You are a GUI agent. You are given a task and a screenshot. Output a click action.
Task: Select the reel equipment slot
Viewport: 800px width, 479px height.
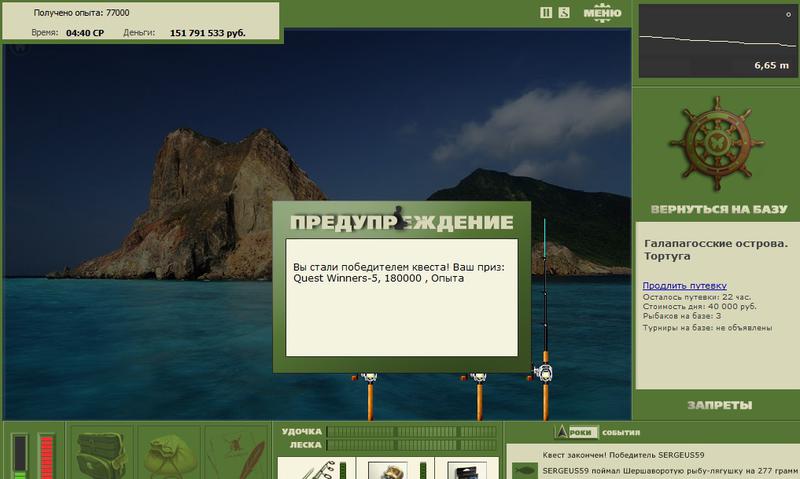pos(395,468)
